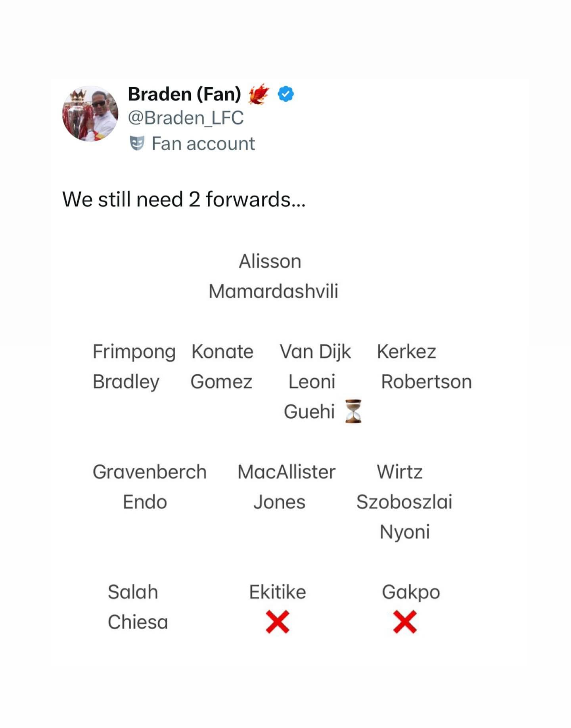
Task: Open the @Braden_LFC handle
Action: point(186,118)
